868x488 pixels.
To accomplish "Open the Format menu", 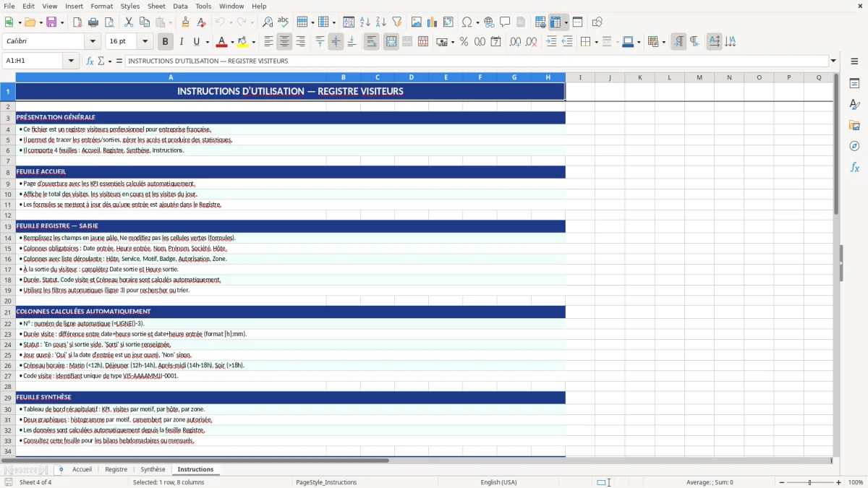I will (101, 6).
